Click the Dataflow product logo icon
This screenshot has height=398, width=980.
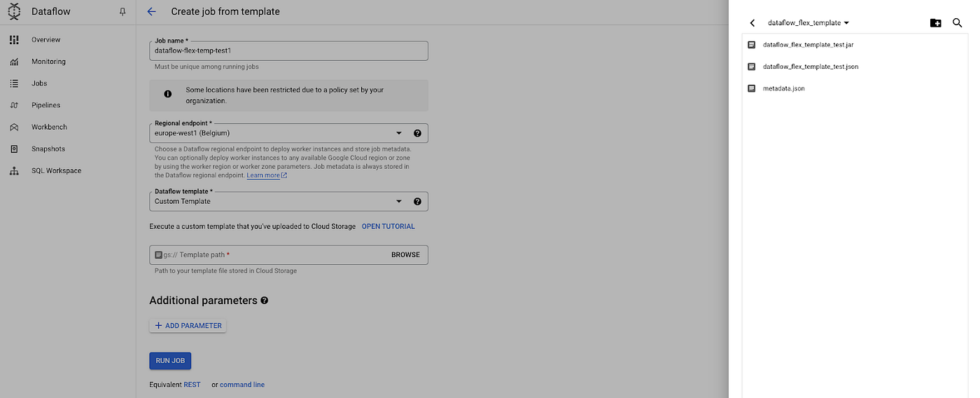14,12
